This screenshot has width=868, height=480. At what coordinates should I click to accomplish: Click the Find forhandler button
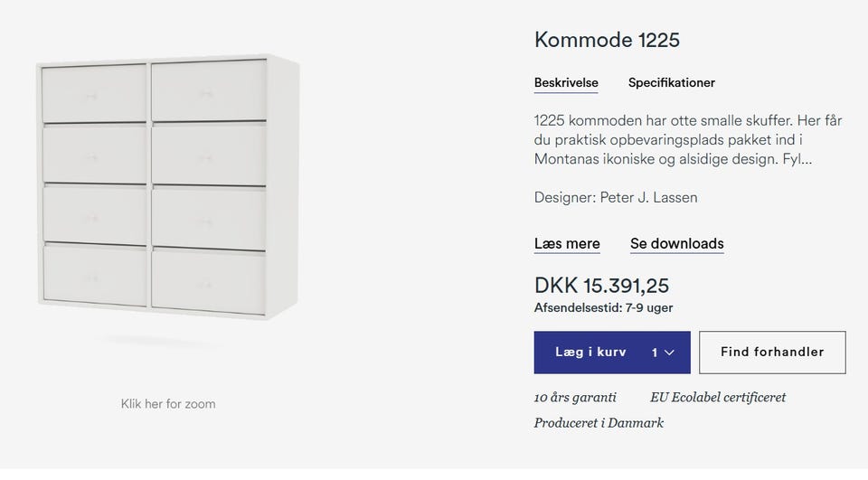(772, 353)
